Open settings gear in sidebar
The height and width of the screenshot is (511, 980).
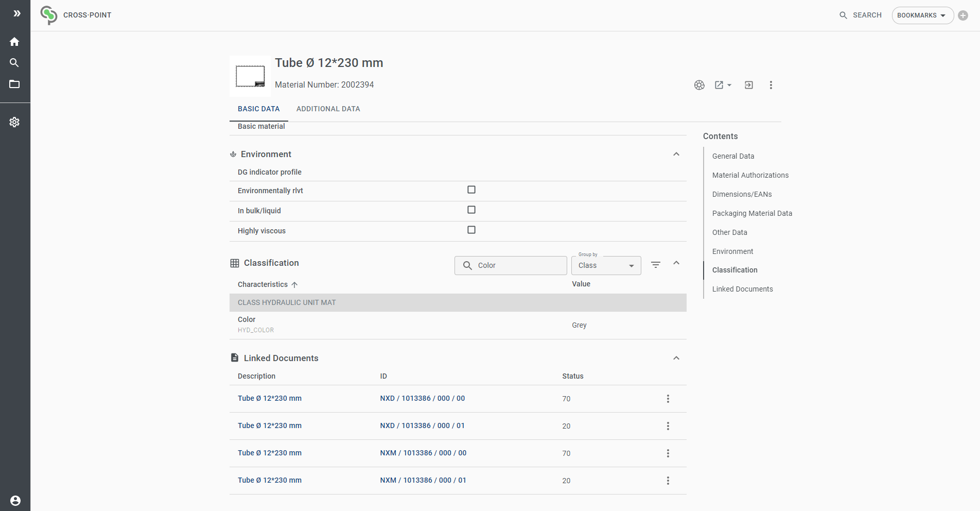(x=14, y=122)
